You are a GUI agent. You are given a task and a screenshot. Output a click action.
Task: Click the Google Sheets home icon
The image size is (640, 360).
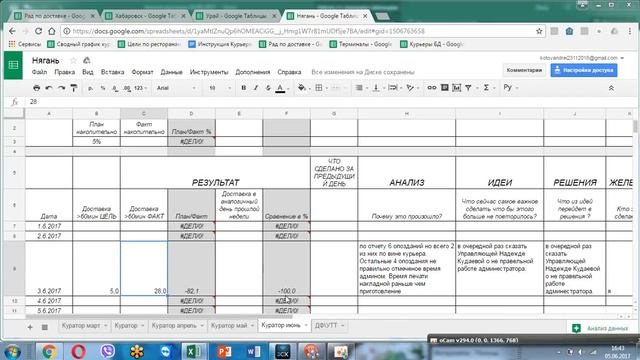13,65
